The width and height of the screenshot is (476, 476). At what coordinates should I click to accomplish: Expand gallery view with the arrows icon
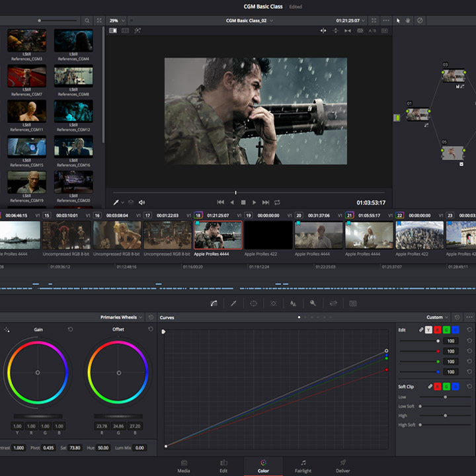coord(99,20)
